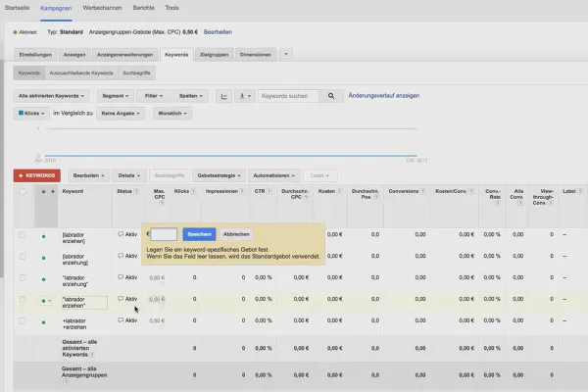Open the Details dropdown
This screenshot has height=392, width=588.
(x=129, y=175)
